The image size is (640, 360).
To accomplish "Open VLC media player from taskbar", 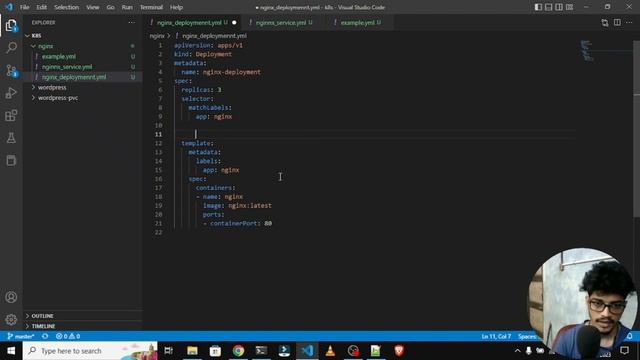I will 330,351.
